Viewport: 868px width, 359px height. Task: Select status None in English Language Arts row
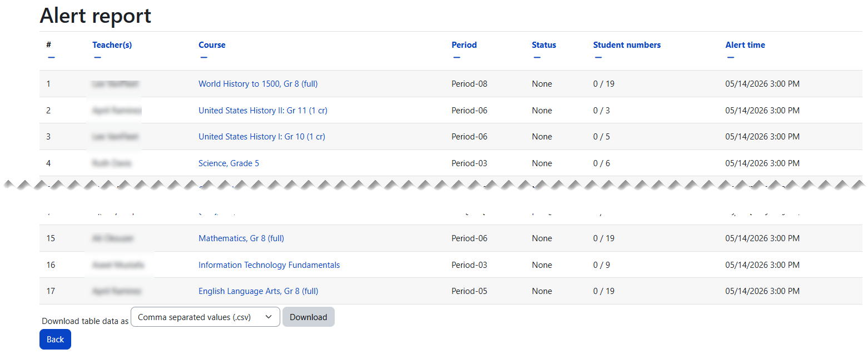(x=542, y=291)
